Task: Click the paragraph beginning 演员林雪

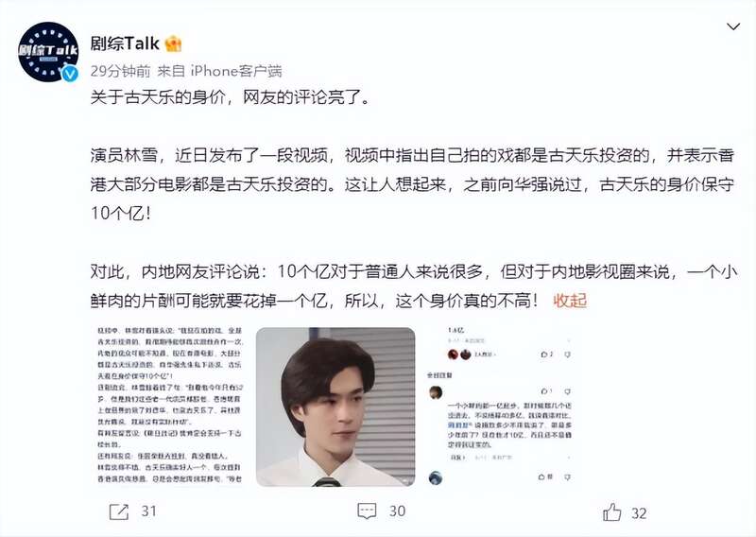Action: pos(412,183)
